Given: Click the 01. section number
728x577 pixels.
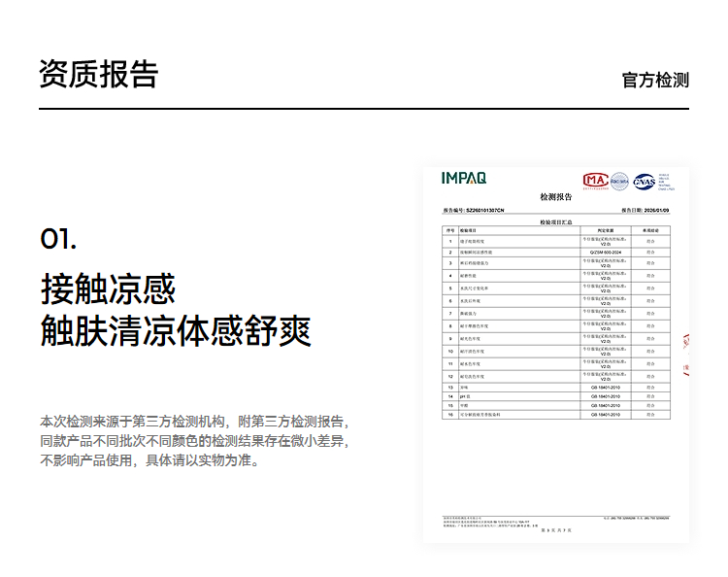Looking at the screenshot, I should [58, 239].
